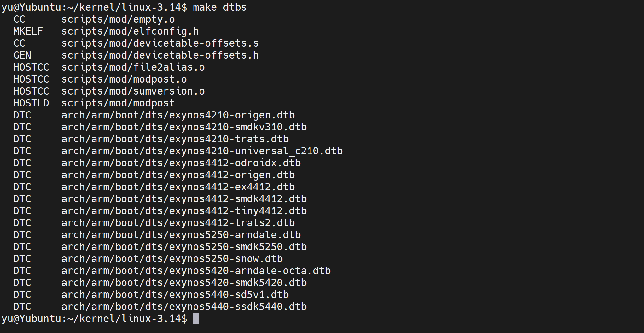
Task: Click the HOSTLD label
Action: coord(31,103)
